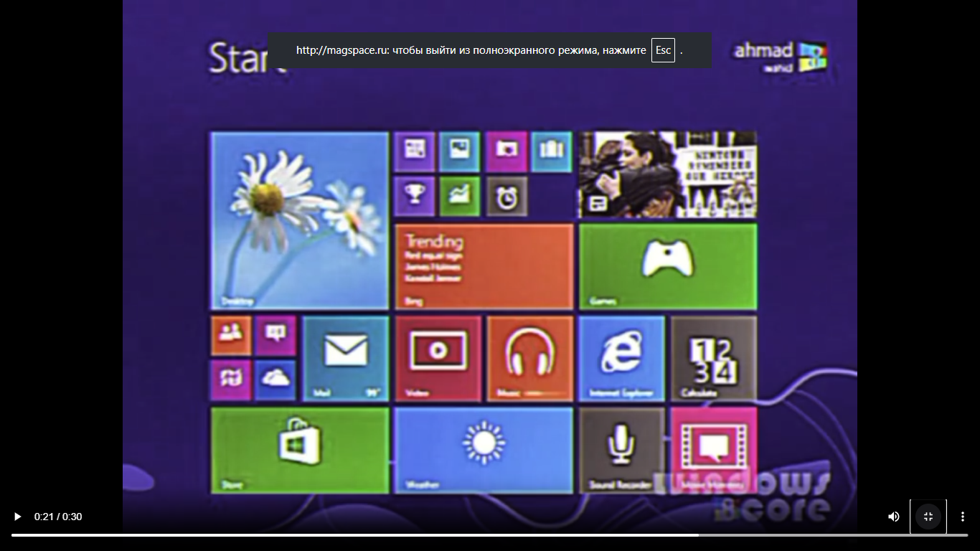Open the green Store tile
Screen dimensions: 980x551
pos(300,450)
